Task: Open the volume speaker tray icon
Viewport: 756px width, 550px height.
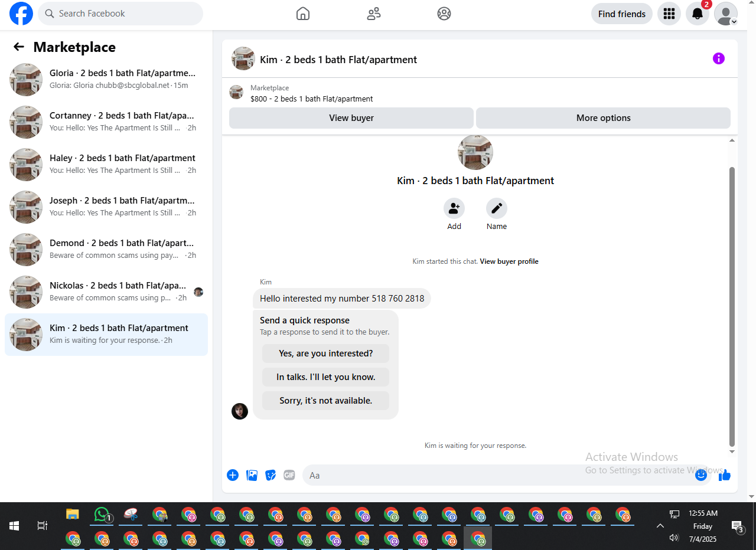Action: 674,538
